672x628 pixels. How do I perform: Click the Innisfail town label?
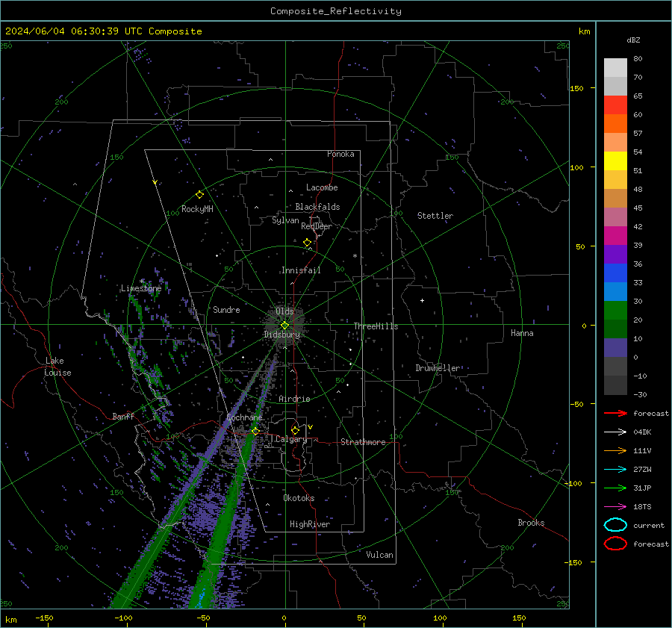301,270
